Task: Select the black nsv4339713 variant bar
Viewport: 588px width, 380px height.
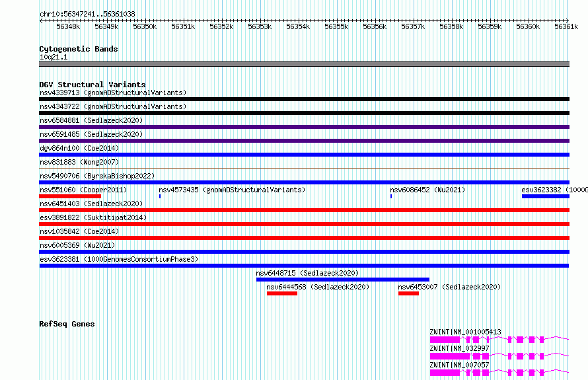Action: click(305, 99)
